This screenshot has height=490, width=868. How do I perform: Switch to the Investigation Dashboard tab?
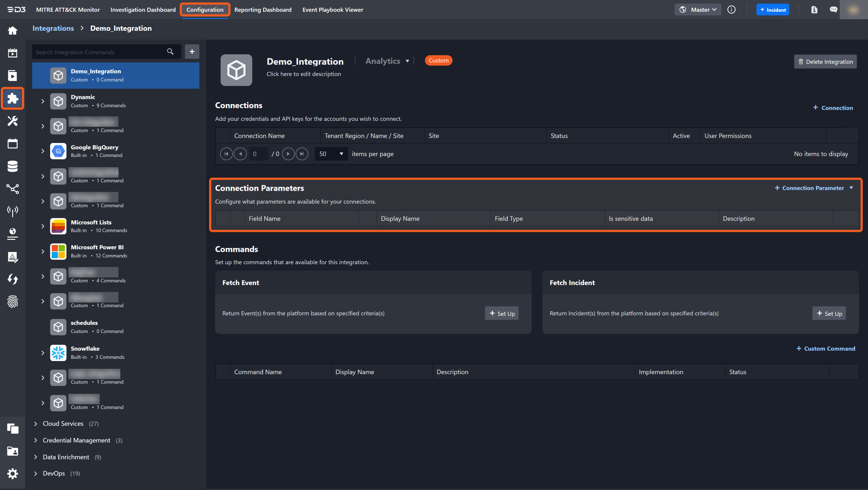pos(143,10)
